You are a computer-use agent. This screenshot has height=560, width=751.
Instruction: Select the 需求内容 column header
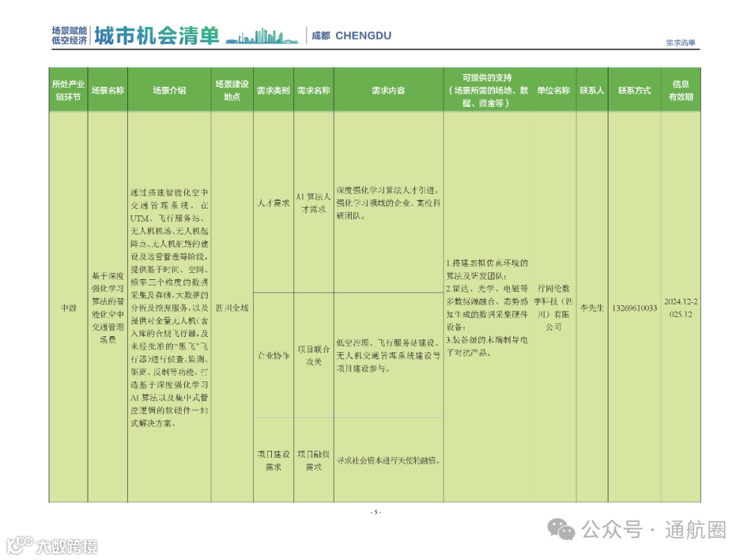[389, 90]
